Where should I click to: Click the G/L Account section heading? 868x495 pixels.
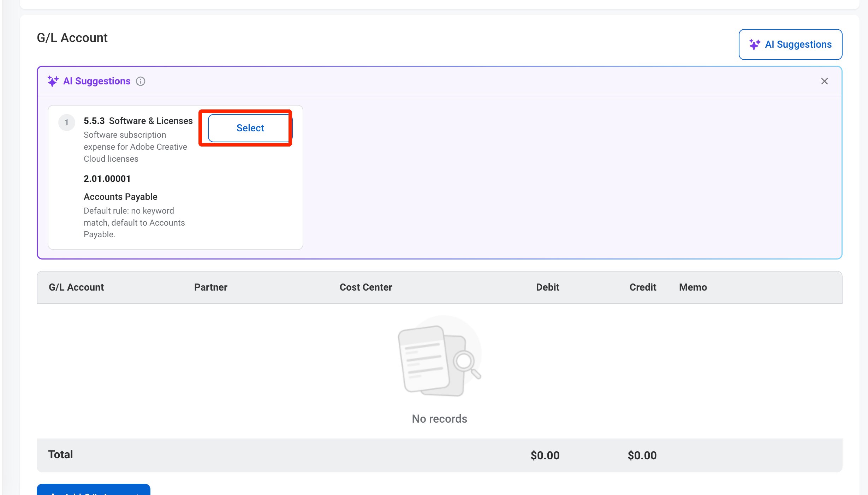pyautogui.click(x=72, y=38)
